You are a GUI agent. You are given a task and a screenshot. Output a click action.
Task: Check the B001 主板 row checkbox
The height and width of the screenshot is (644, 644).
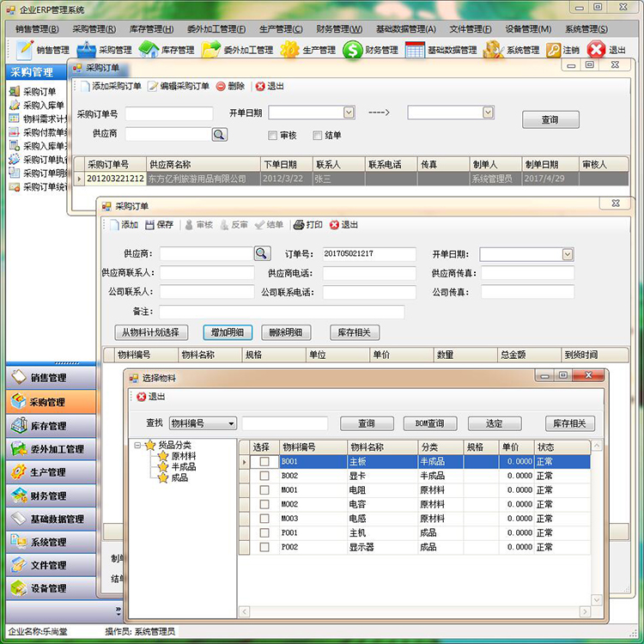(264, 462)
